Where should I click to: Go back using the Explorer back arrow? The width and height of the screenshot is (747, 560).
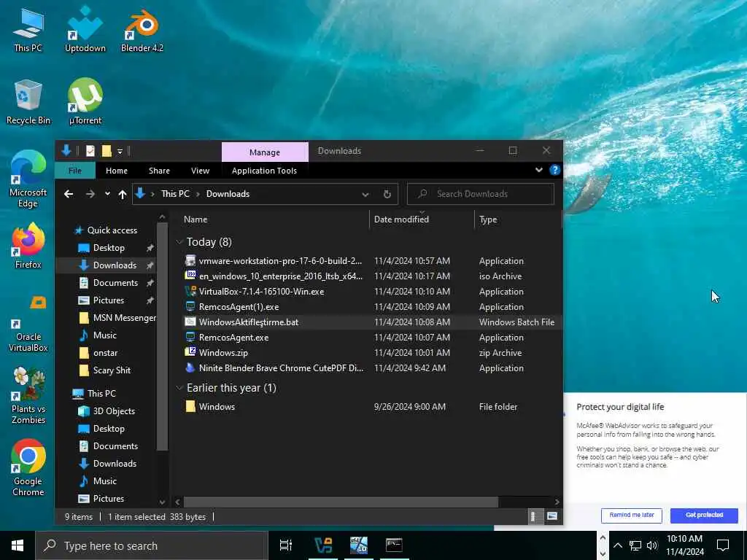69,194
